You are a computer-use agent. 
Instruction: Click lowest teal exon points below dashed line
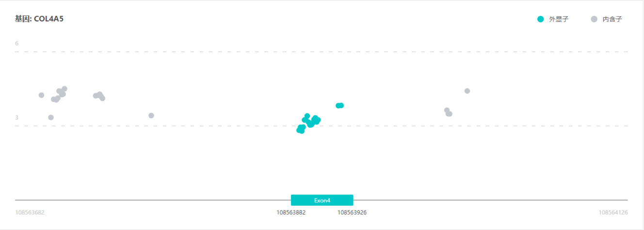(301, 129)
